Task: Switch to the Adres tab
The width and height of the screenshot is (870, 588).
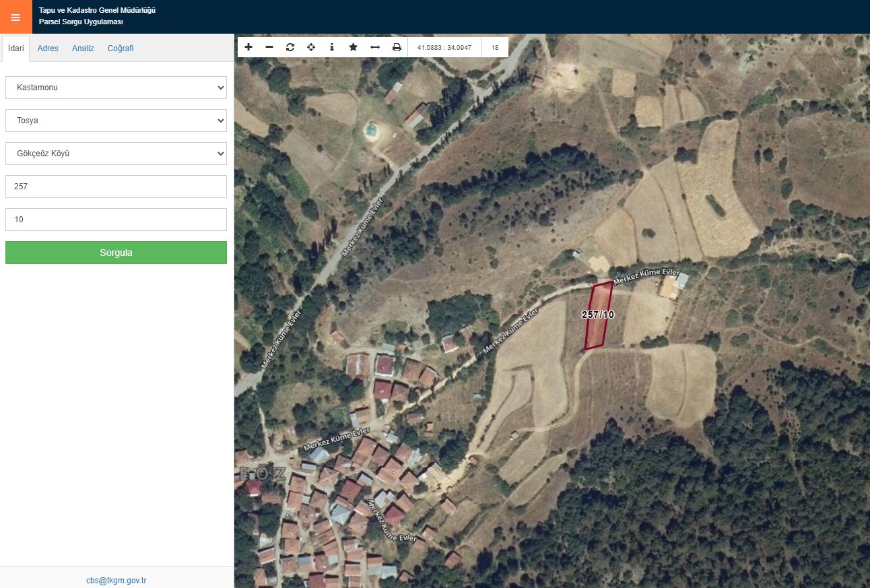Action: pos(48,48)
